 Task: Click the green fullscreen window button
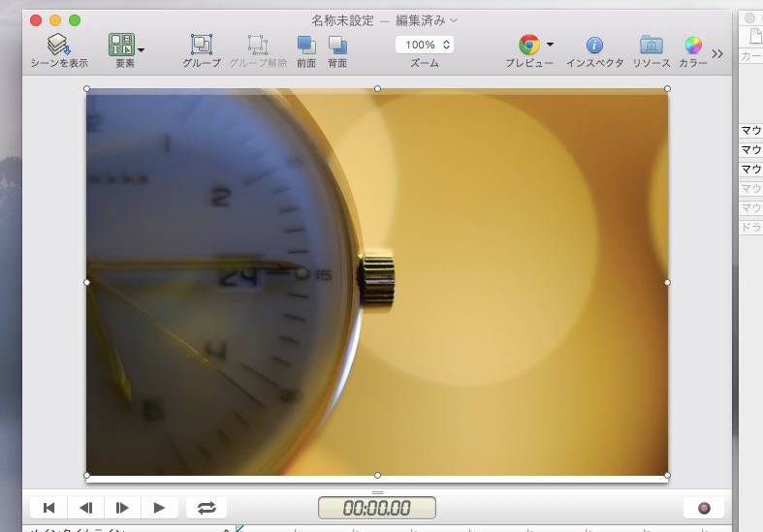click(x=75, y=20)
